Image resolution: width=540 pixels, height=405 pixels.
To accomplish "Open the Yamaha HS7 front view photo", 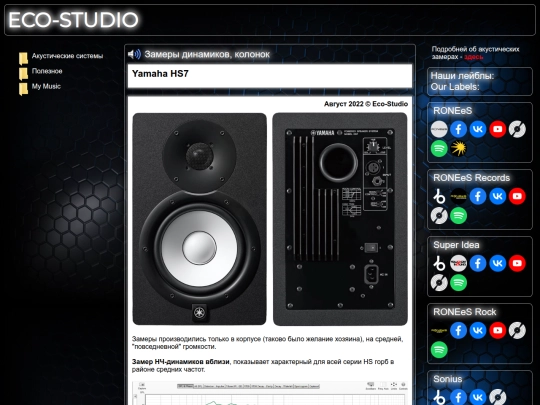I will pos(199,219).
